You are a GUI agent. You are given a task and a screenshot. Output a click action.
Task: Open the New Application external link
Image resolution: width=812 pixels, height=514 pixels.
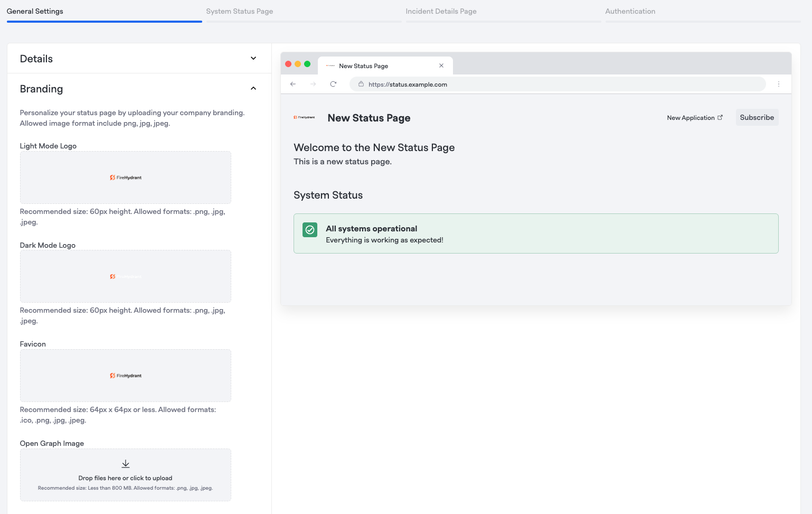pos(694,118)
